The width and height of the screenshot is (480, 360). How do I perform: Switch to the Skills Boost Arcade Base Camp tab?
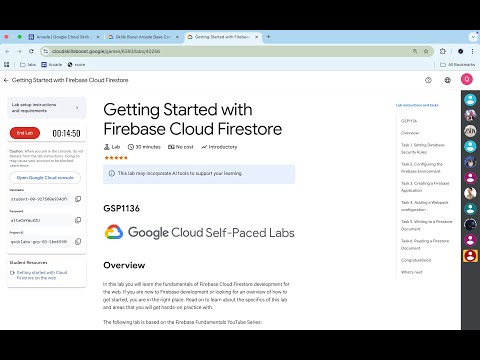(x=143, y=37)
